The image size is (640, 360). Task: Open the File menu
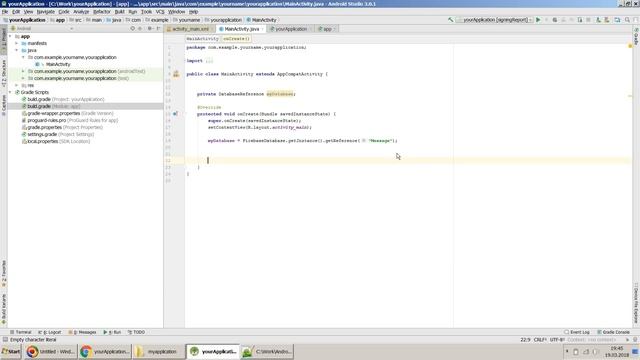click(5, 12)
